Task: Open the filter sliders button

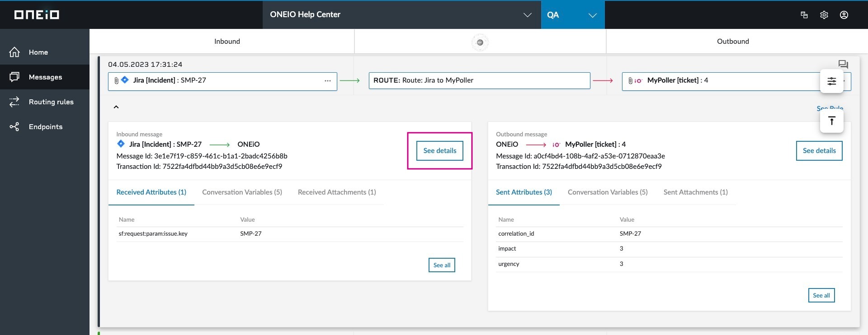Action: click(x=832, y=81)
